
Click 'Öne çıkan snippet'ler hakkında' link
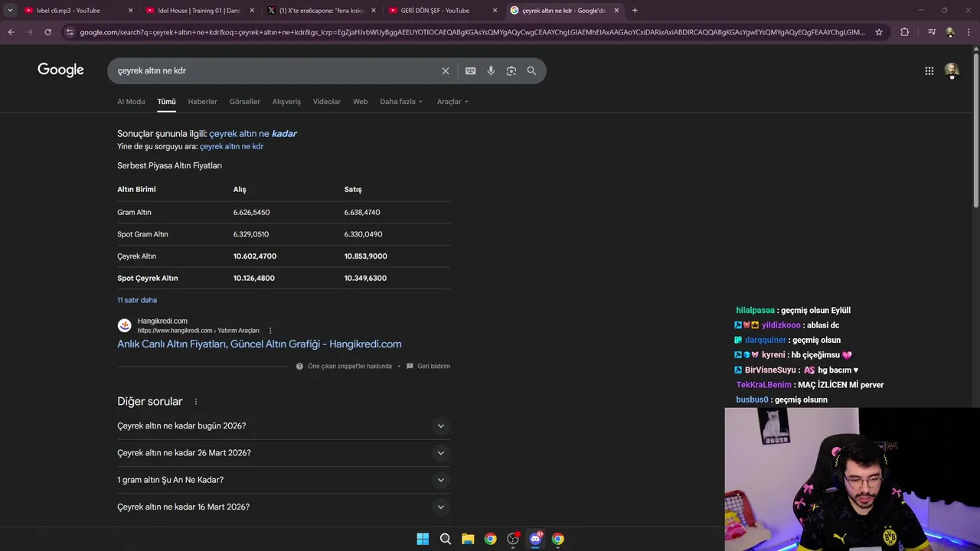350,367
